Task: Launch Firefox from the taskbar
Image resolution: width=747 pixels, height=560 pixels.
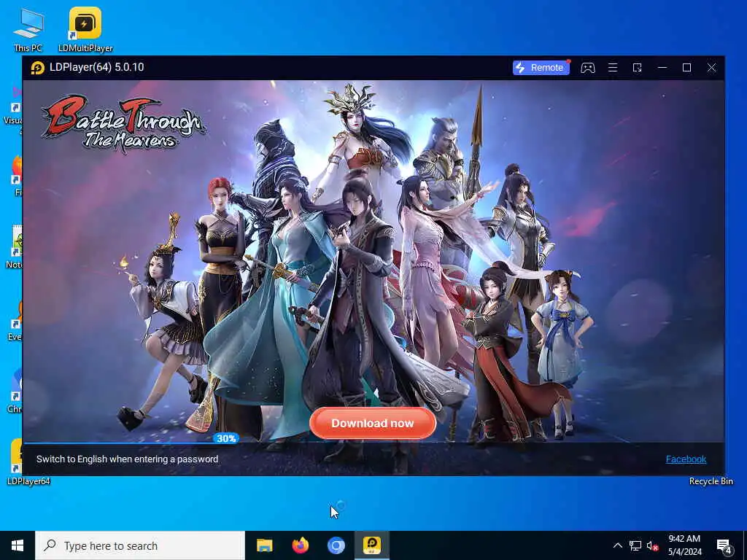Action: click(x=300, y=545)
